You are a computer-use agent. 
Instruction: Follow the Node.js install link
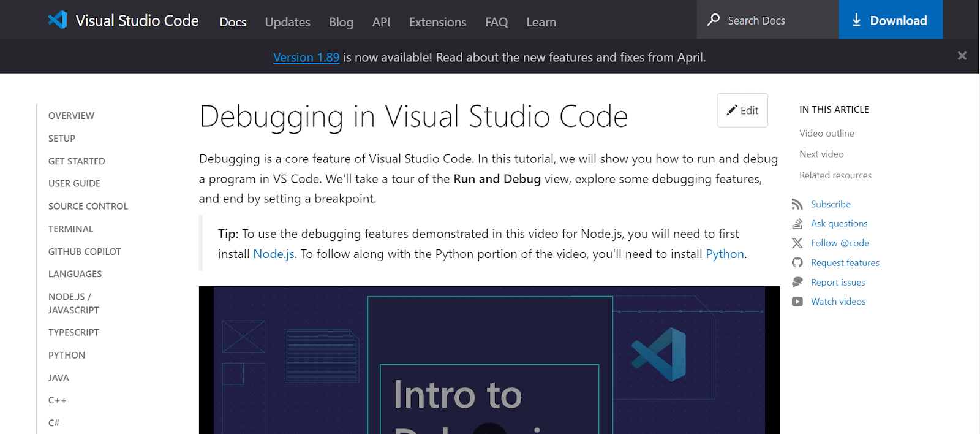pyautogui.click(x=274, y=254)
